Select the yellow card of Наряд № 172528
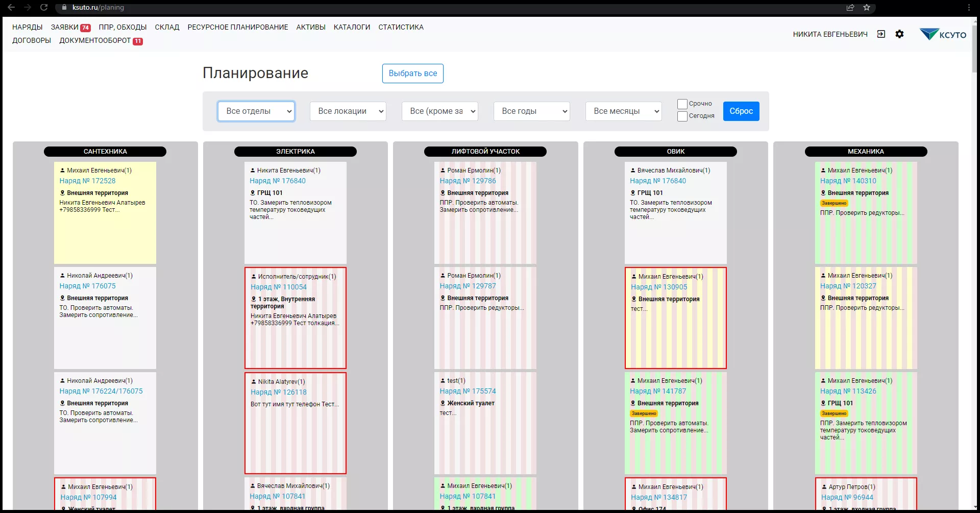This screenshot has height=513, width=980. (105, 237)
